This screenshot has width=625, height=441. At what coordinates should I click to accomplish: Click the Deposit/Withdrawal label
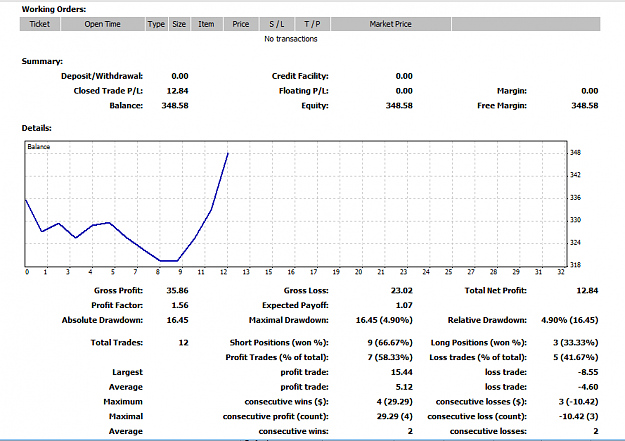coord(102,76)
